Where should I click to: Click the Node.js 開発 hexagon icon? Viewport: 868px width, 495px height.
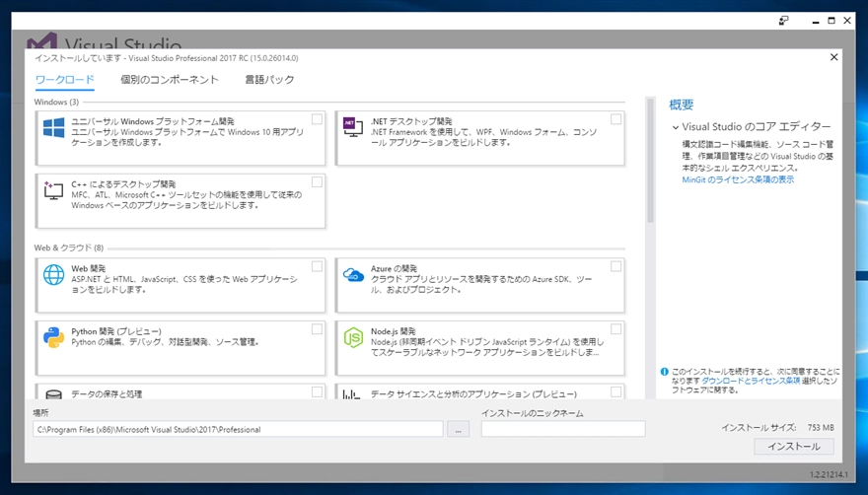click(x=353, y=337)
